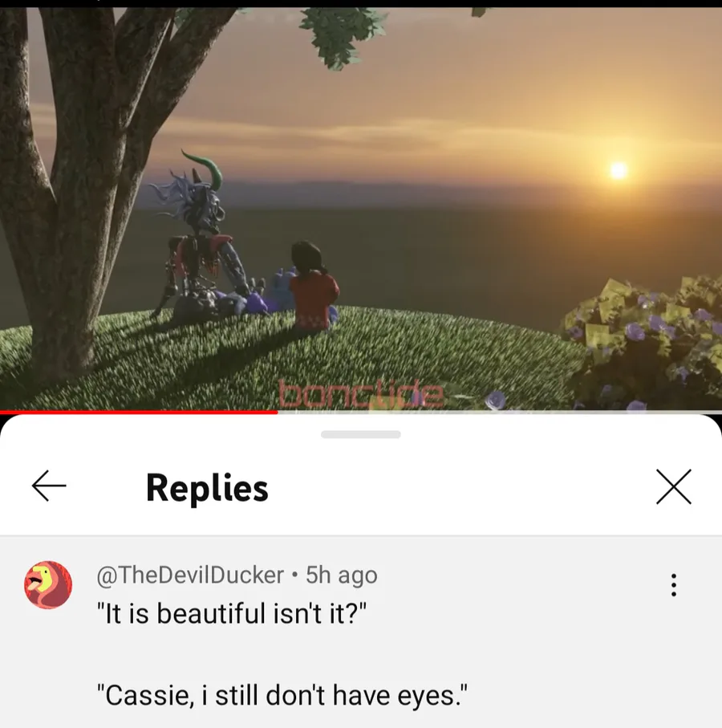Viewport: 722px width, 728px height.
Task: Tap the girl in the red sweater
Action: [x=313, y=288]
